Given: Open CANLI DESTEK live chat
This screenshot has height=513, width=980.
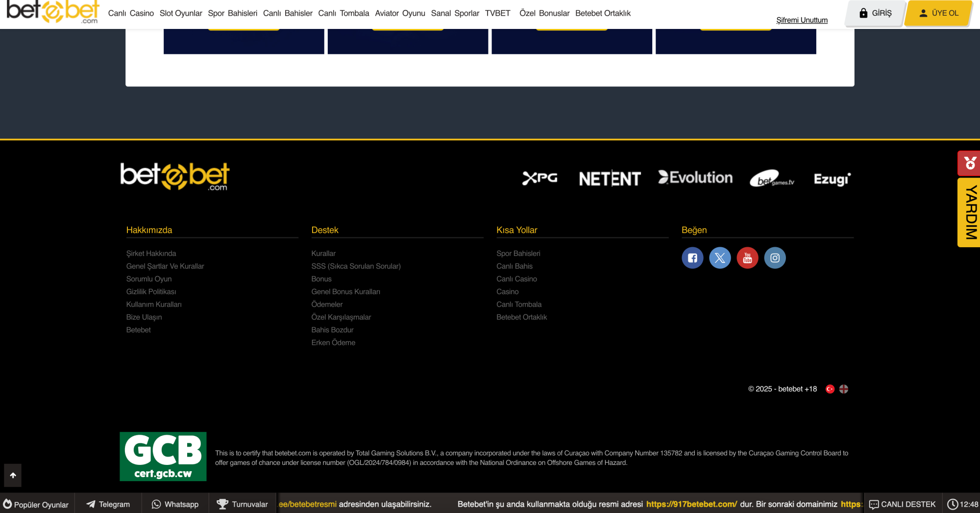Looking at the screenshot, I should click(902, 504).
